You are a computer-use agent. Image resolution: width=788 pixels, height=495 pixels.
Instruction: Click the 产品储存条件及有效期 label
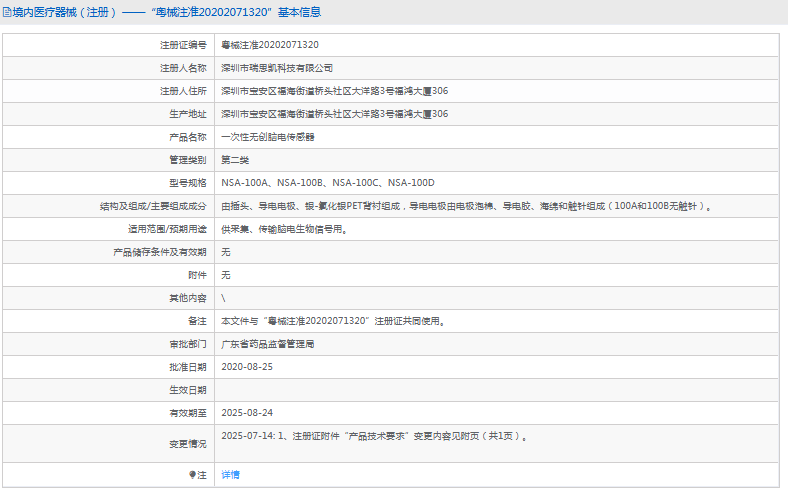click(160, 252)
